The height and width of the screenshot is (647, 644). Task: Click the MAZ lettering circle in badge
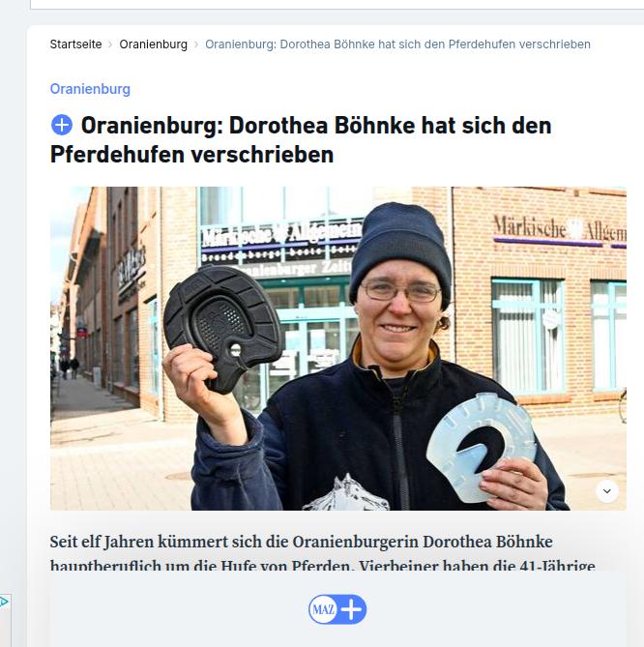(323, 609)
